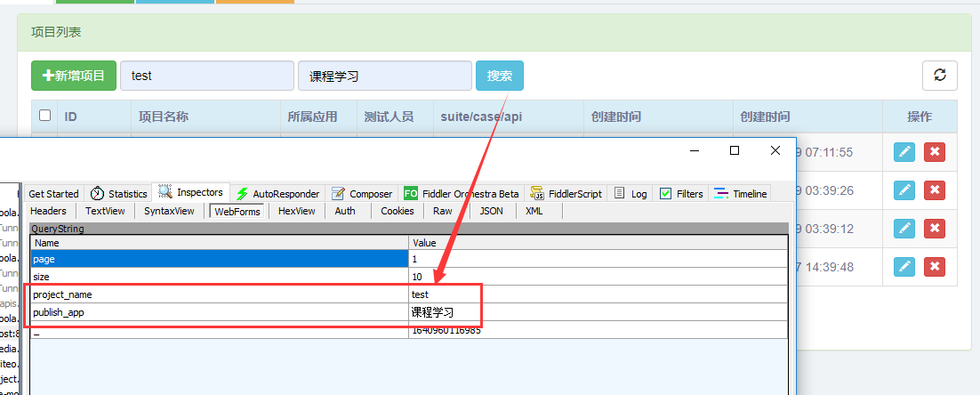Switch to the Auth inspector
The image size is (980, 395).
(345, 211)
